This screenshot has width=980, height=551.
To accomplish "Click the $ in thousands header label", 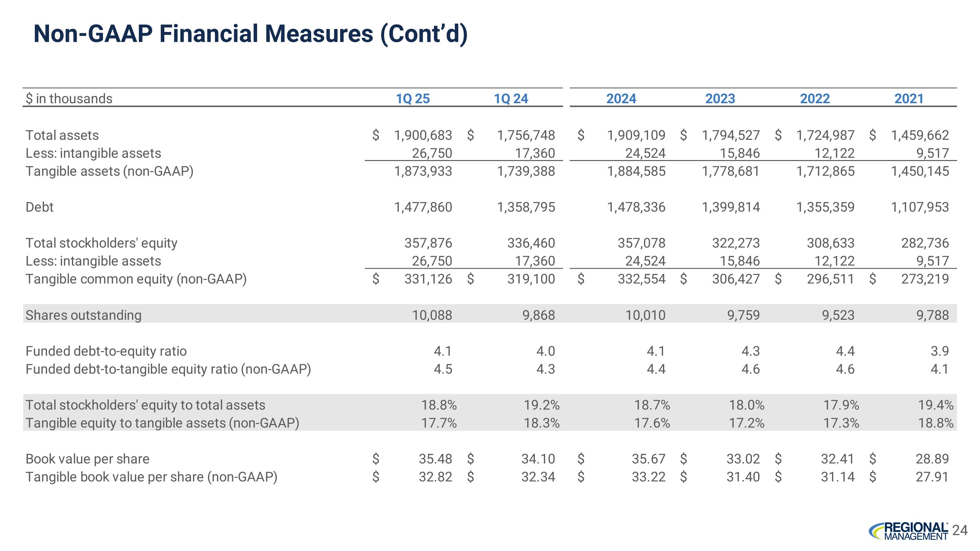I will click(69, 99).
